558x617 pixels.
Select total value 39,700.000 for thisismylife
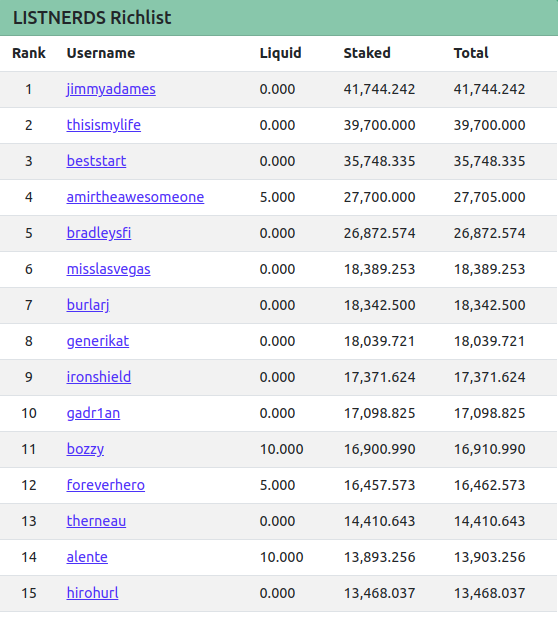point(490,125)
